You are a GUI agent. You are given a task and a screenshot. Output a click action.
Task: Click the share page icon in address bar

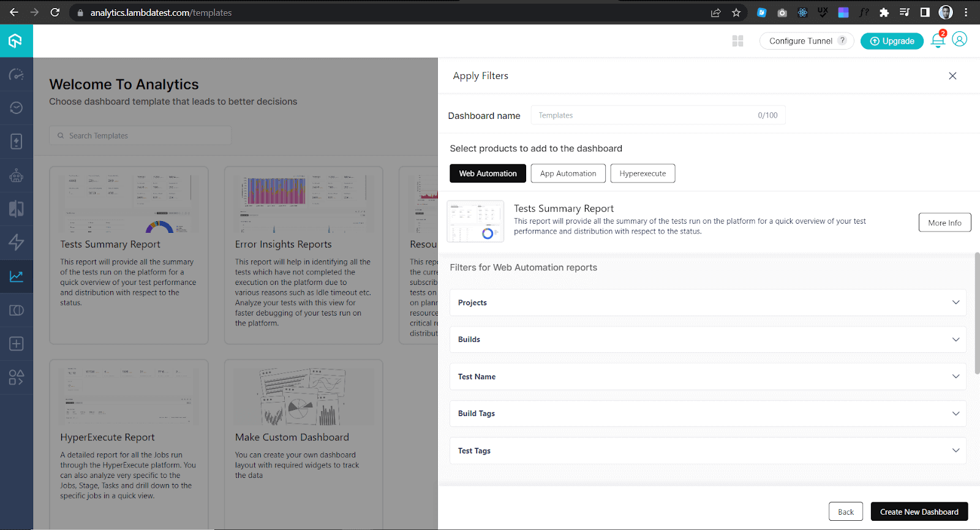click(x=715, y=12)
